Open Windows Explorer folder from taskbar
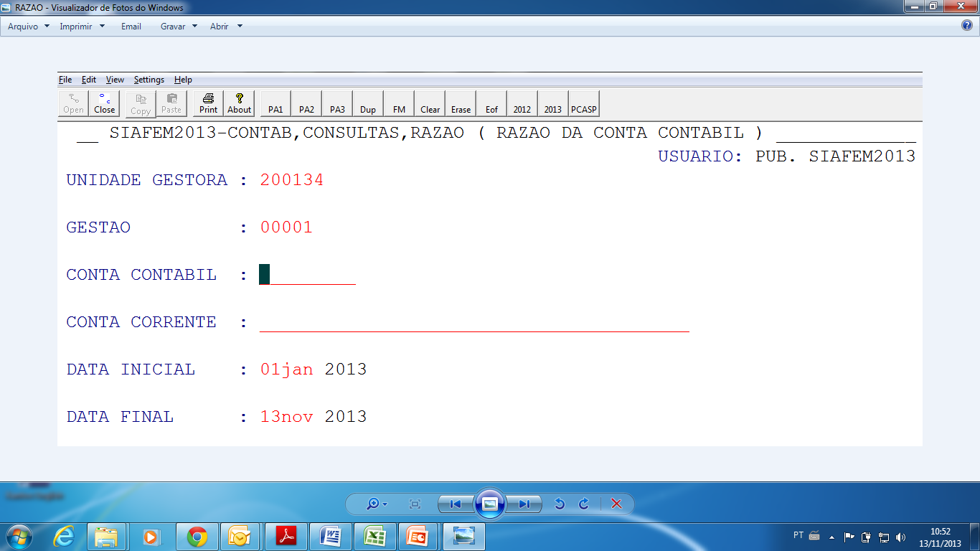The image size is (980, 551). (106, 536)
